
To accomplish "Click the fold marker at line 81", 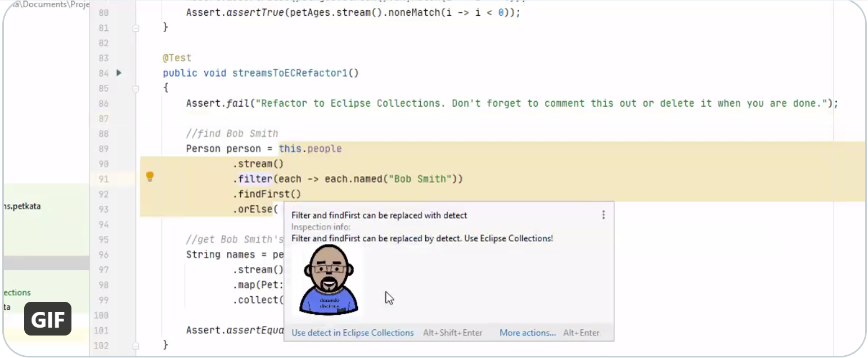I will (x=136, y=28).
